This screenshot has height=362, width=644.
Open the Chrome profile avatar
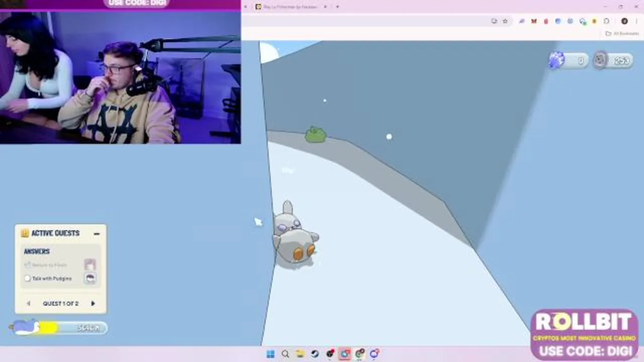click(x=624, y=21)
